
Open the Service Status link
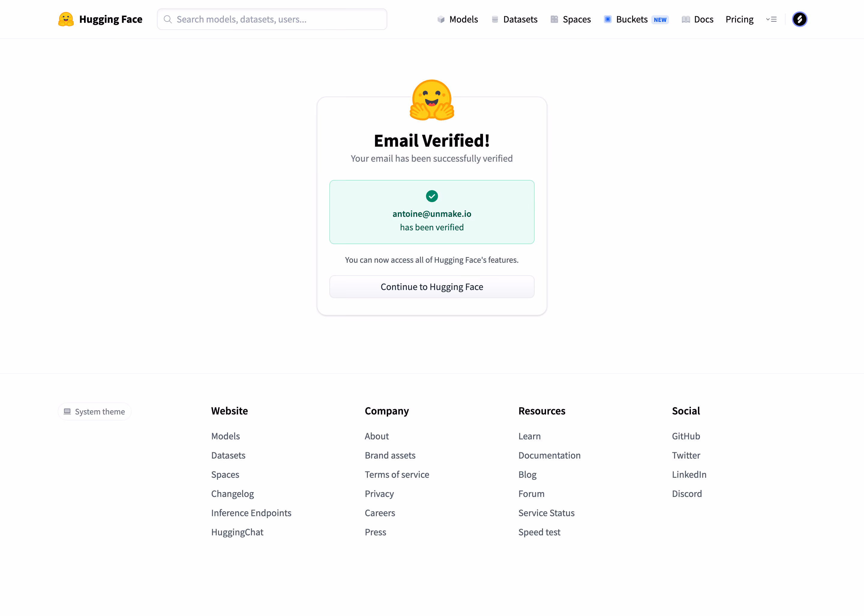click(x=546, y=513)
